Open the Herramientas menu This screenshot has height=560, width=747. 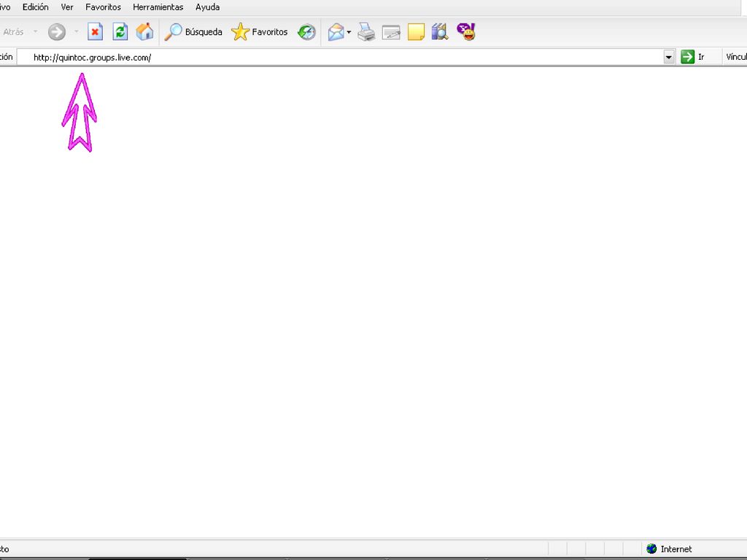(158, 7)
